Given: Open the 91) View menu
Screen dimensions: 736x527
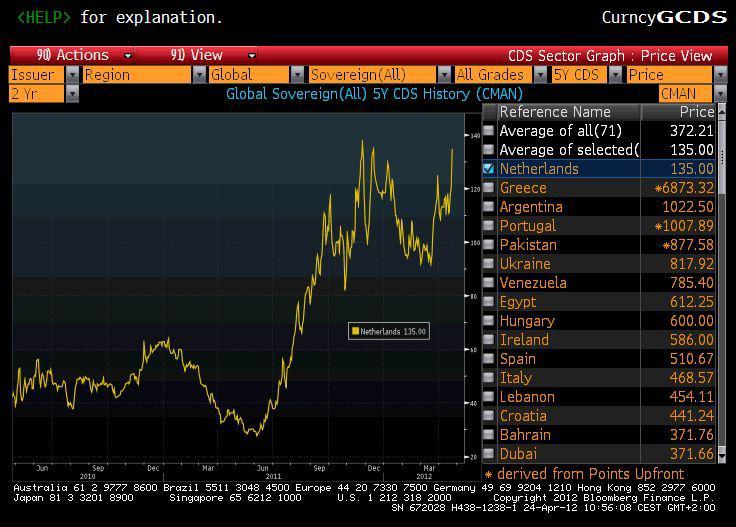Looking at the screenshot, I should pos(196,55).
